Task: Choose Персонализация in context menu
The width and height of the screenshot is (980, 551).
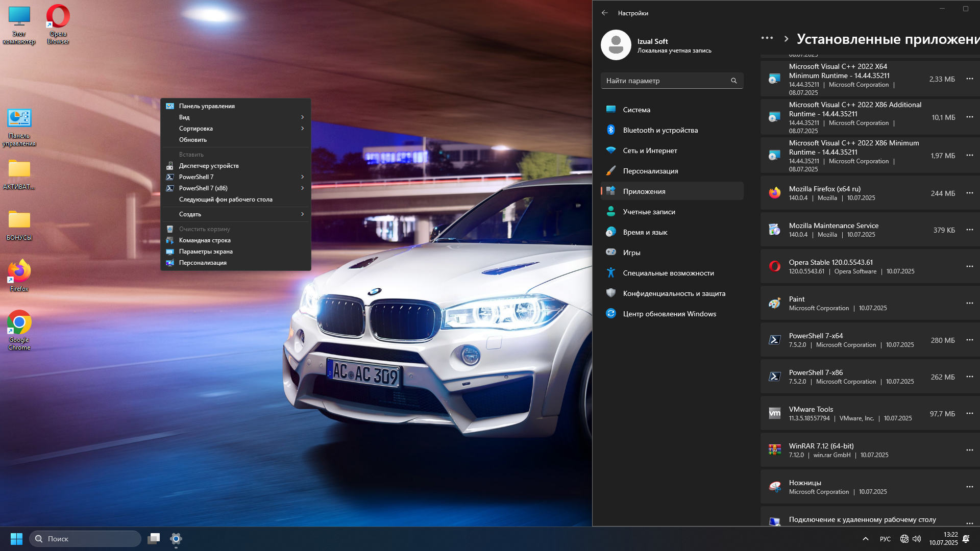Action: pyautogui.click(x=236, y=263)
